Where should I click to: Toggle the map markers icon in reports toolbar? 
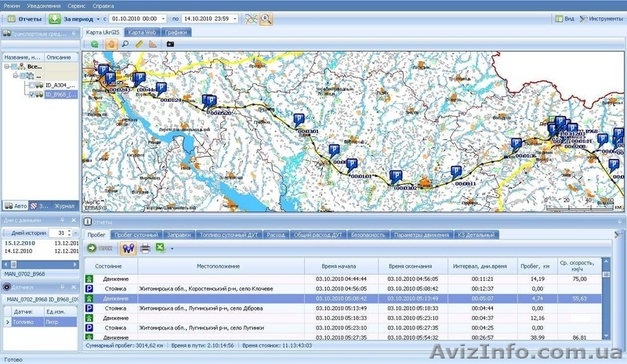[x=128, y=248]
